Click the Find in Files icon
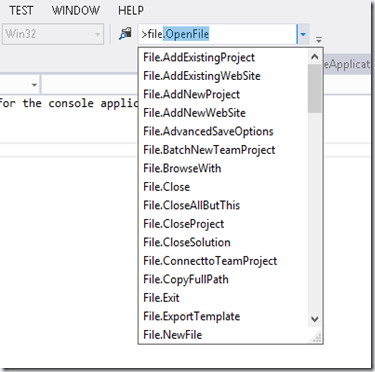 (x=125, y=34)
